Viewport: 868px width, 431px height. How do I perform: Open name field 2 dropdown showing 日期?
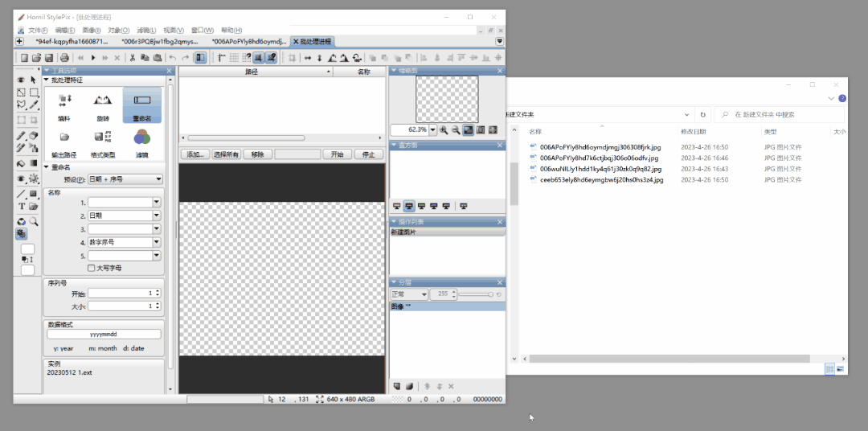[157, 215]
